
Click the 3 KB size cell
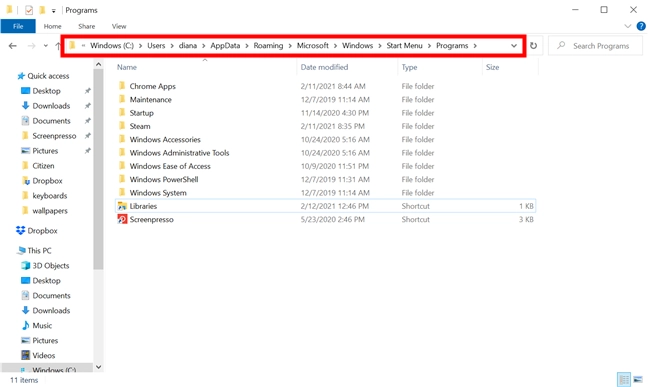coord(526,220)
